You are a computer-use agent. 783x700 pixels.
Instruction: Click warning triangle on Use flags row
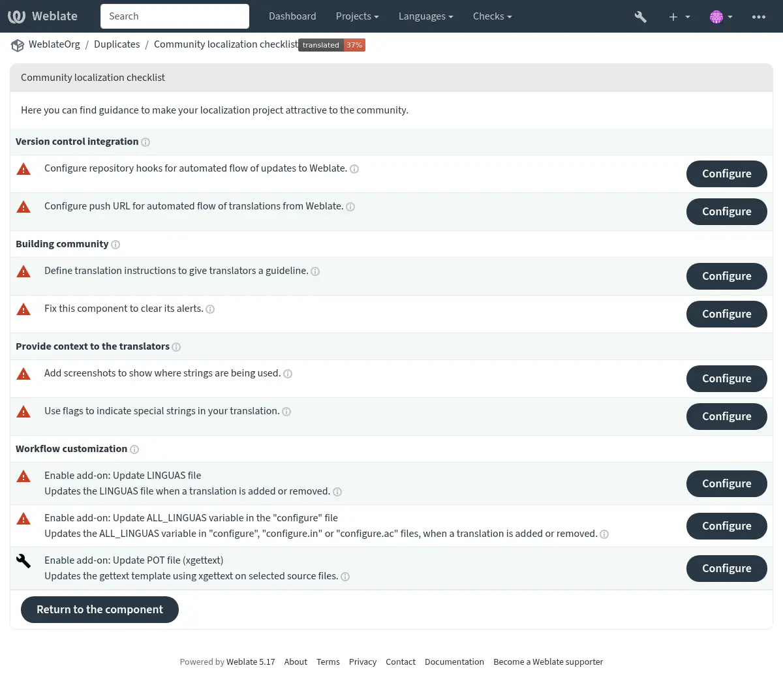coord(23,412)
